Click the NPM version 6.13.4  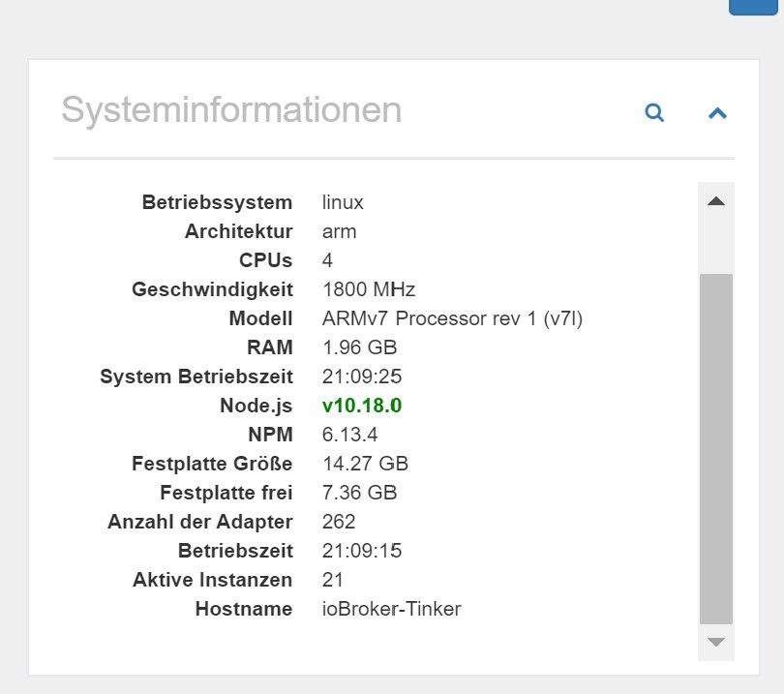(349, 435)
